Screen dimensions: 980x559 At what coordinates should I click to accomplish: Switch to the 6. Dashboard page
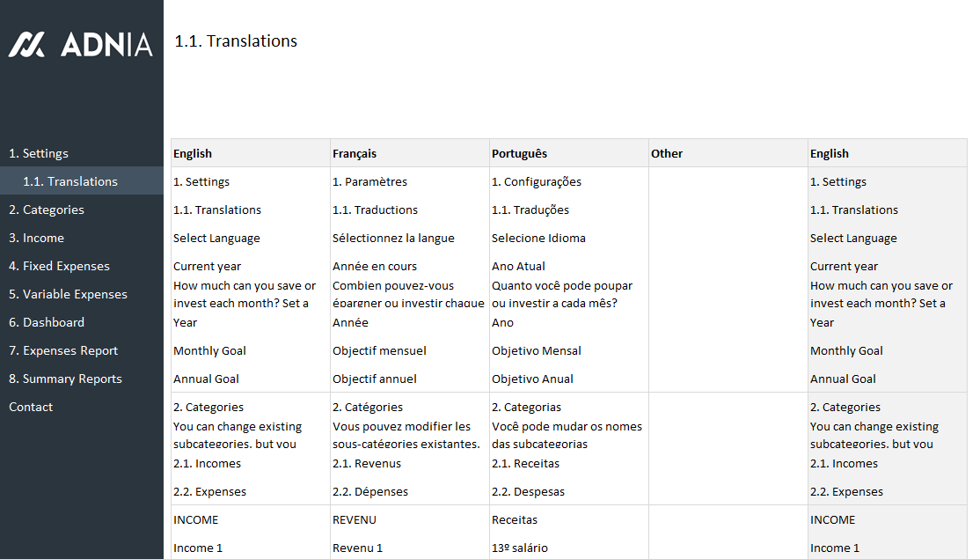pos(47,322)
